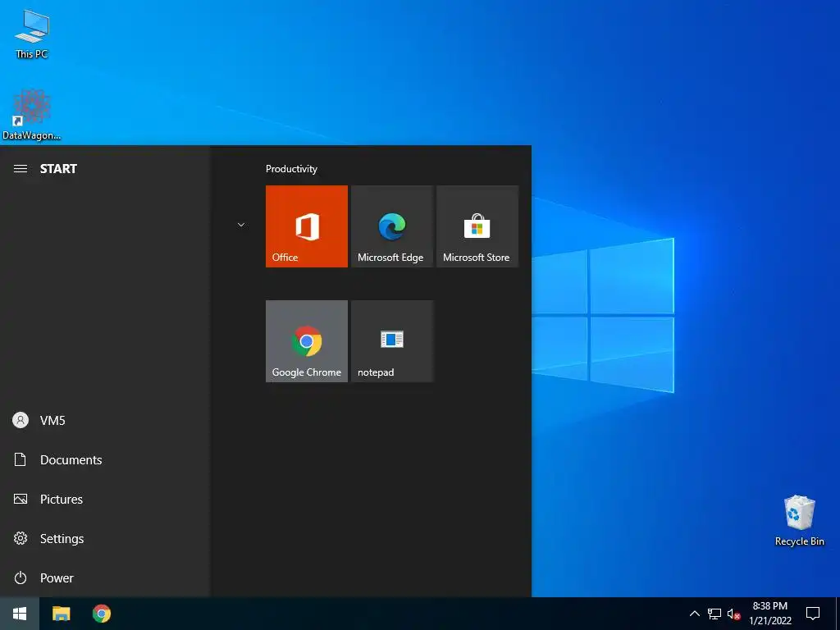Select the Recycle Bin desktop icon
This screenshot has height=630, width=840.
(799, 521)
